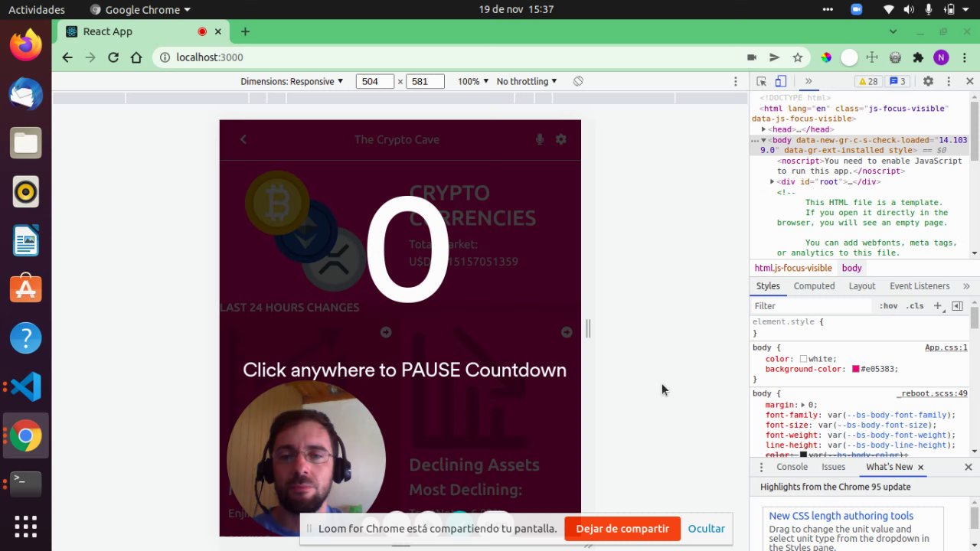Click the Styles Filter input

tap(812, 306)
